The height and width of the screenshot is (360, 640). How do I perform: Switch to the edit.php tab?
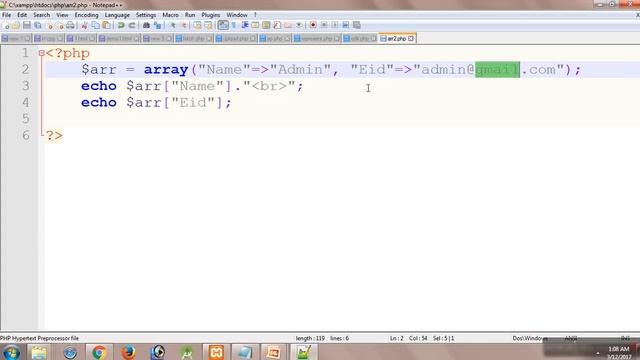click(360, 38)
